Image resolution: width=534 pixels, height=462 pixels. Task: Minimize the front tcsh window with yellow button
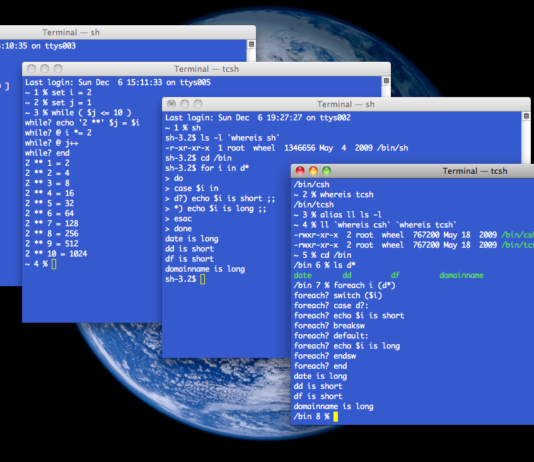point(313,171)
